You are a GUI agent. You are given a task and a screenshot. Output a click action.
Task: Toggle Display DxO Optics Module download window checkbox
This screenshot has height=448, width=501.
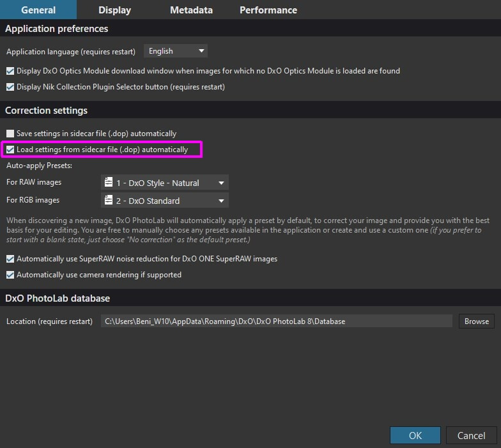coord(10,71)
